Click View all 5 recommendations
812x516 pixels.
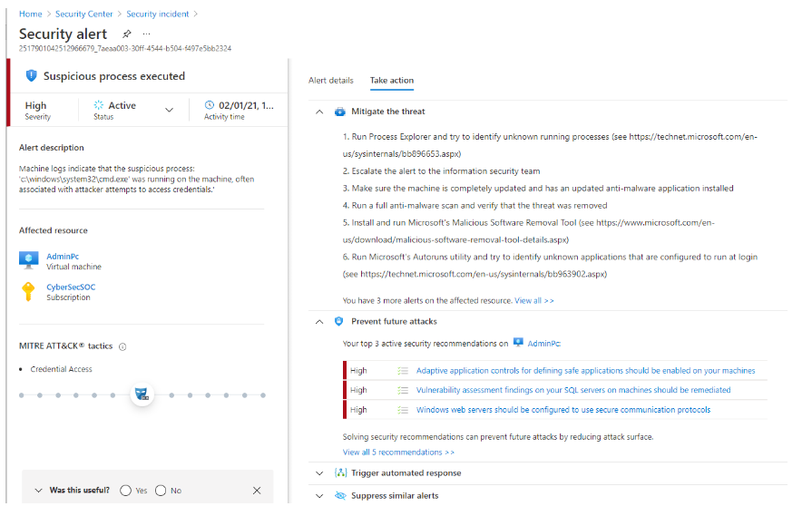pos(398,453)
